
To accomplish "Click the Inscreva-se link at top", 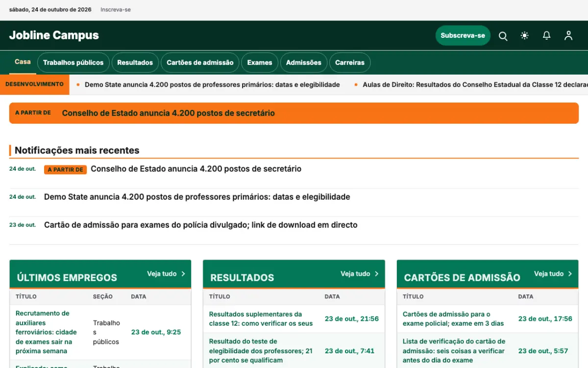I will coord(116,10).
